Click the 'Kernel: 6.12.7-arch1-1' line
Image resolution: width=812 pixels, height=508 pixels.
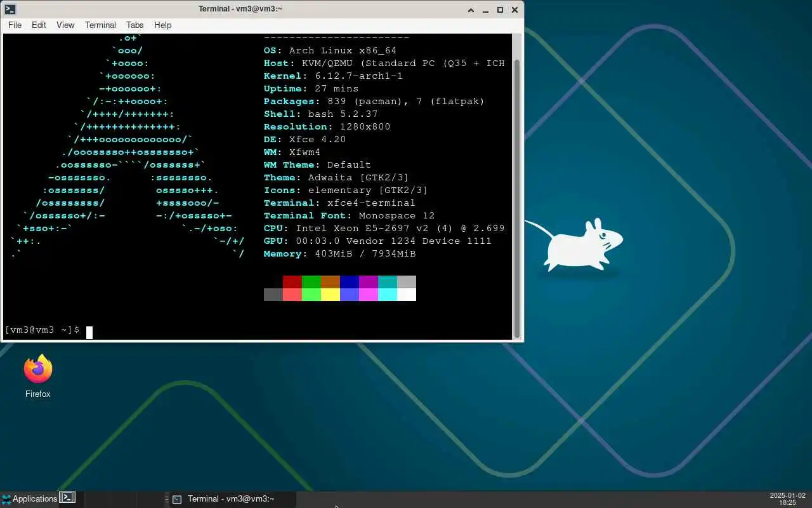click(334, 76)
